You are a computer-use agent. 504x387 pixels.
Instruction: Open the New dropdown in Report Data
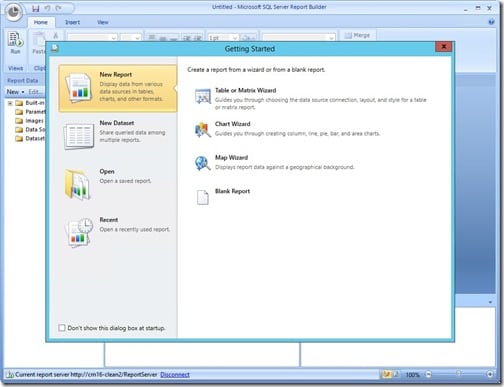(15, 92)
